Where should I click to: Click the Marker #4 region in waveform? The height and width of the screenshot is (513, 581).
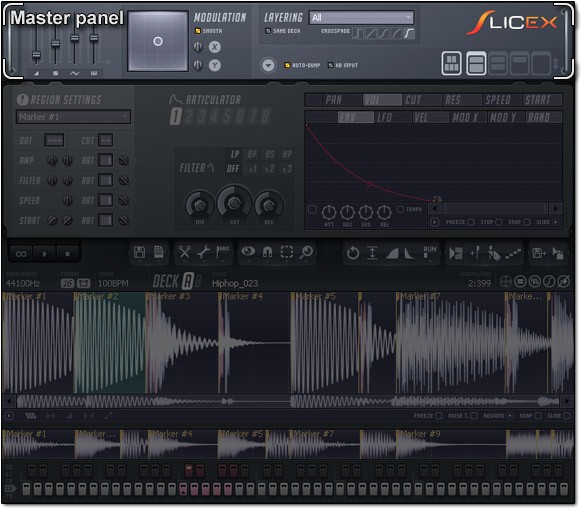255,343
